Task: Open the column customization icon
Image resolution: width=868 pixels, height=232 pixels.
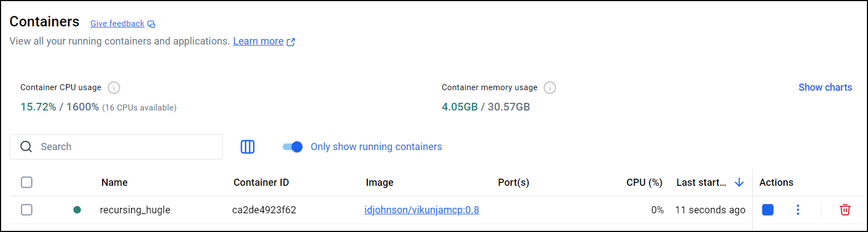Action: tap(248, 147)
